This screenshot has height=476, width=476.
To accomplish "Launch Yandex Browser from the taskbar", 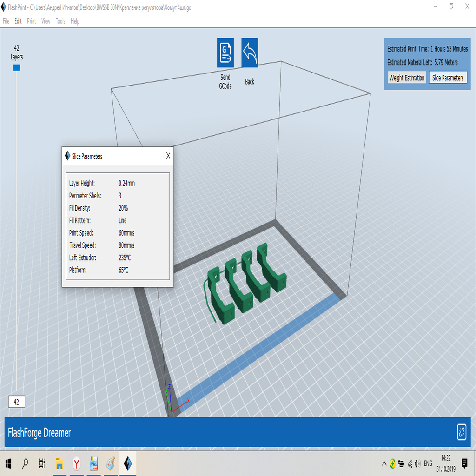I will (x=77, y=463).
